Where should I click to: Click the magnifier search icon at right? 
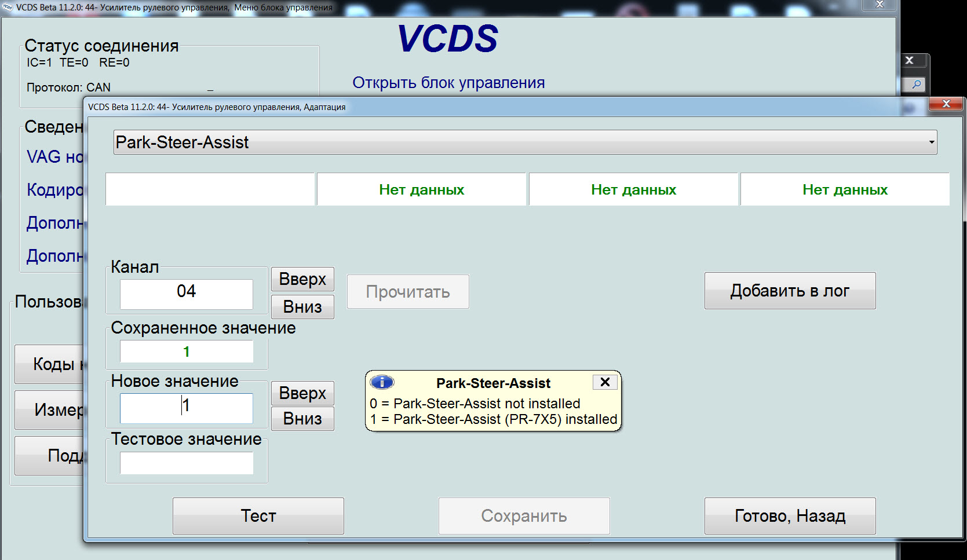[x=916, y=85]
